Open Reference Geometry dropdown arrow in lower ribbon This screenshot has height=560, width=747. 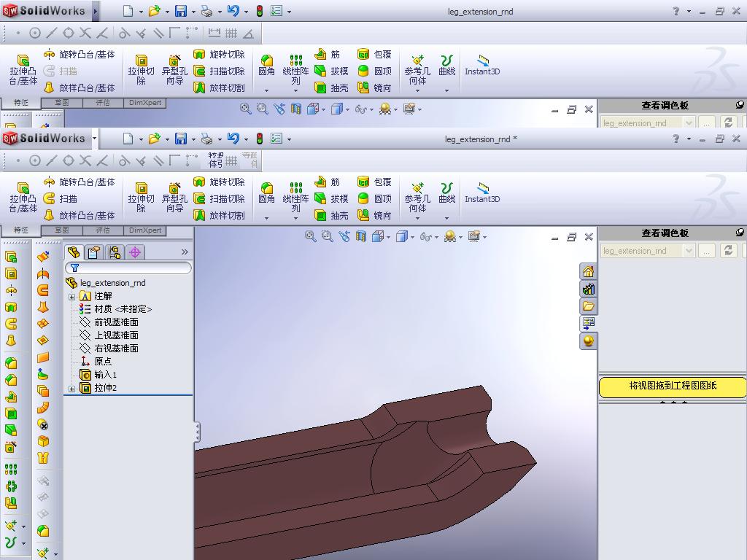point(417,218)
